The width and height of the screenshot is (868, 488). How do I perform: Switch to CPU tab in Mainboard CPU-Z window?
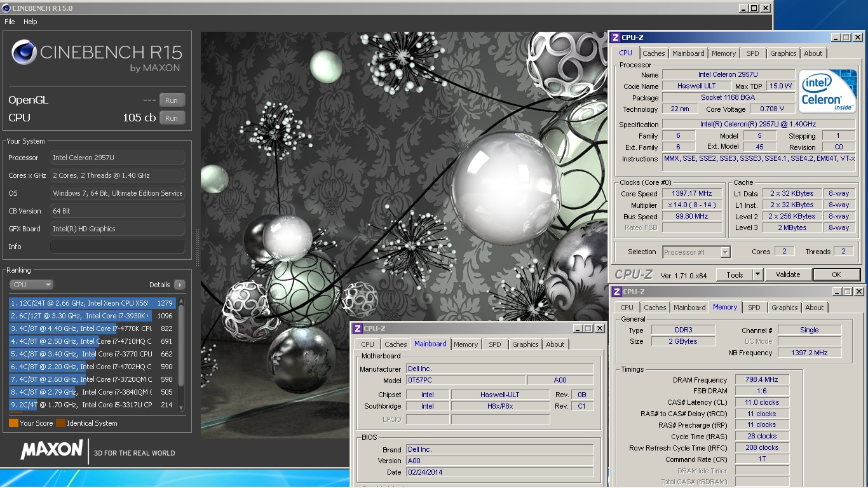tap(368, 344)
